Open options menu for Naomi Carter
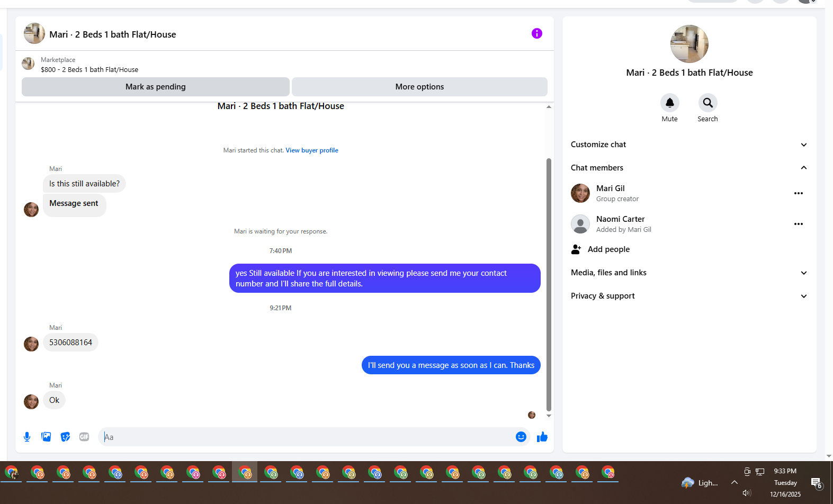833x504 pixels. [x=798, y=224]
